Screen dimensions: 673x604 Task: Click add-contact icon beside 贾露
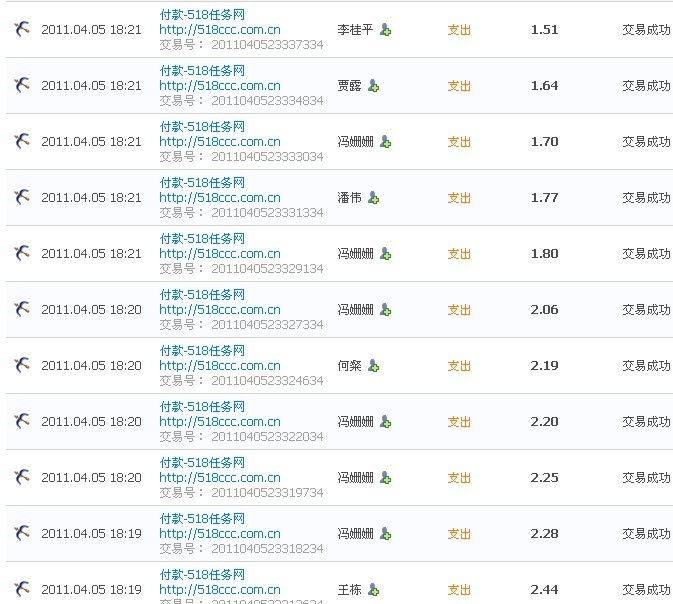coord(373,86)
